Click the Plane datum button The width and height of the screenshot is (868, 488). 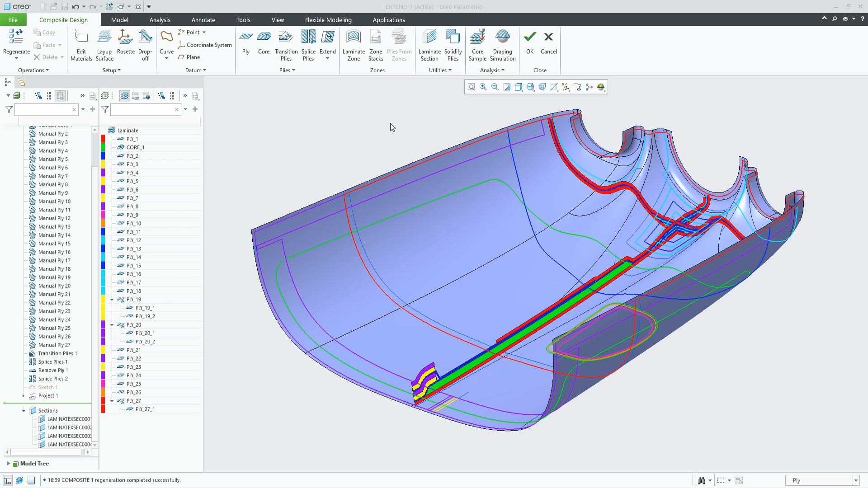189,57
